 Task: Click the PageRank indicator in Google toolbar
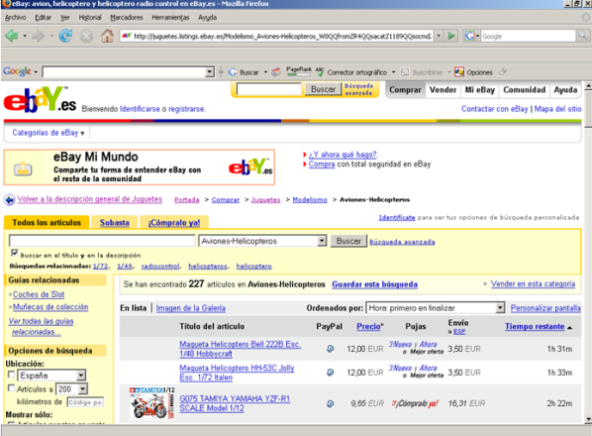299,71
